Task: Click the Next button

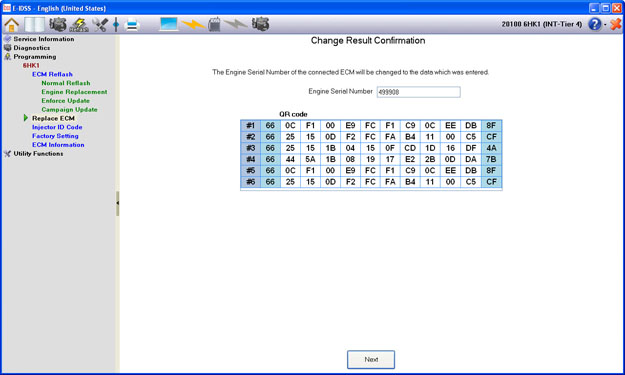Action: point(371,359)
